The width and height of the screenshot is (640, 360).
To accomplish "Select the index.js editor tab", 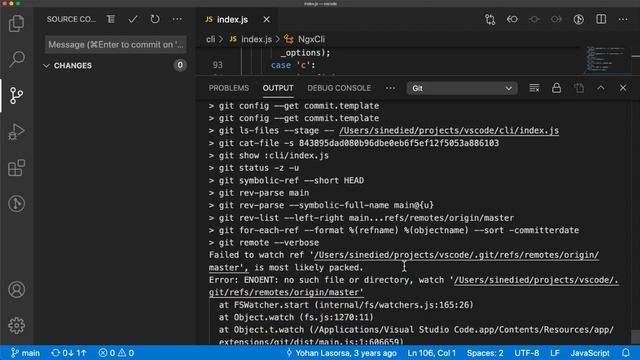I will 232,20.
